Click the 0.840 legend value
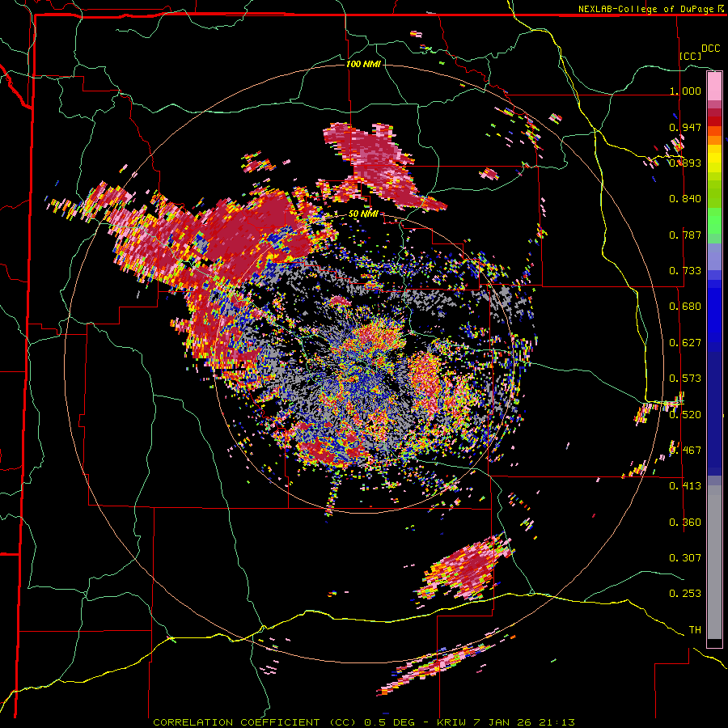This screenshot has width=728, height=728. click(685, 199)
